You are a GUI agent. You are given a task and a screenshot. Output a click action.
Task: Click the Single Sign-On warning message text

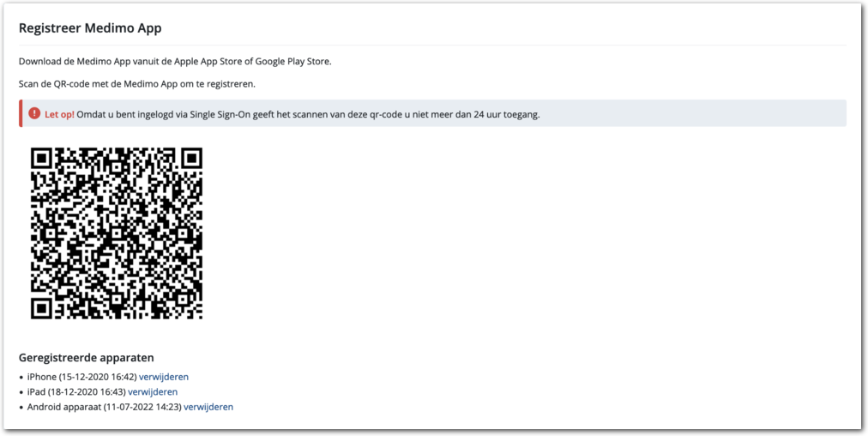[309, 114]
